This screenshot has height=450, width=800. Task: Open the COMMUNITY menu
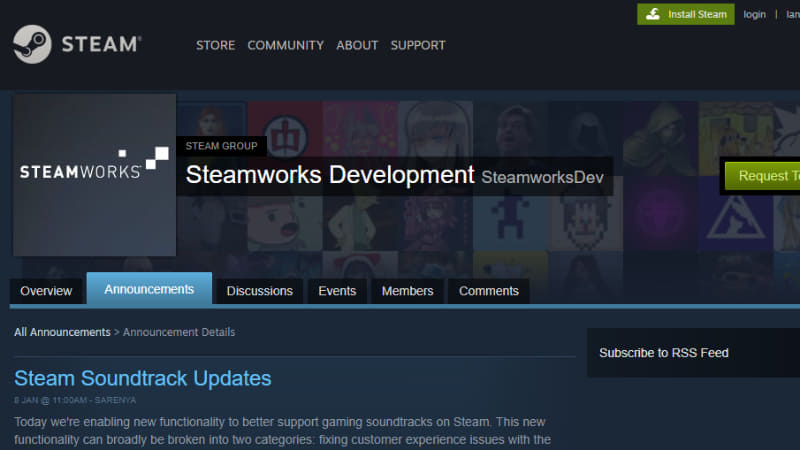286,45
